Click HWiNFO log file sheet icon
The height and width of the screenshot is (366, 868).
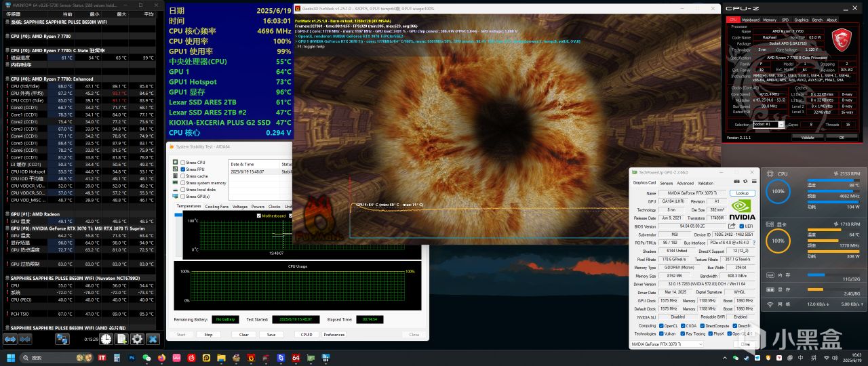[121, 340]
